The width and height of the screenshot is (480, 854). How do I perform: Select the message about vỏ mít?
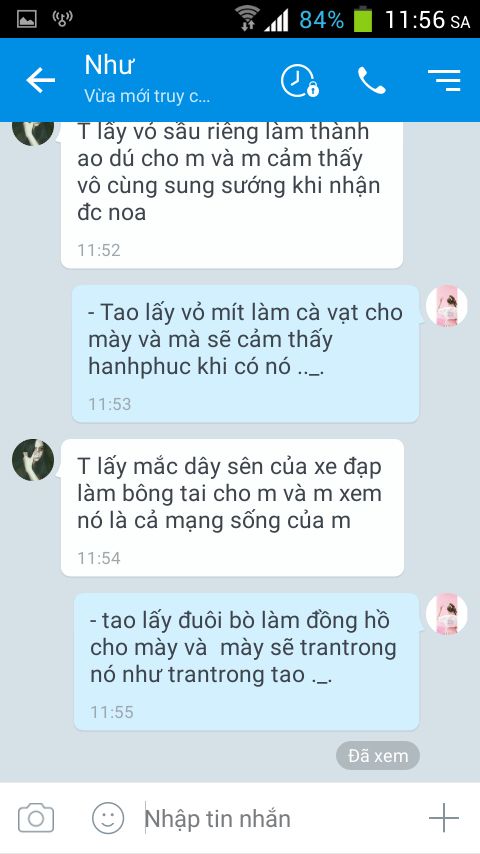tap(245, 353)
